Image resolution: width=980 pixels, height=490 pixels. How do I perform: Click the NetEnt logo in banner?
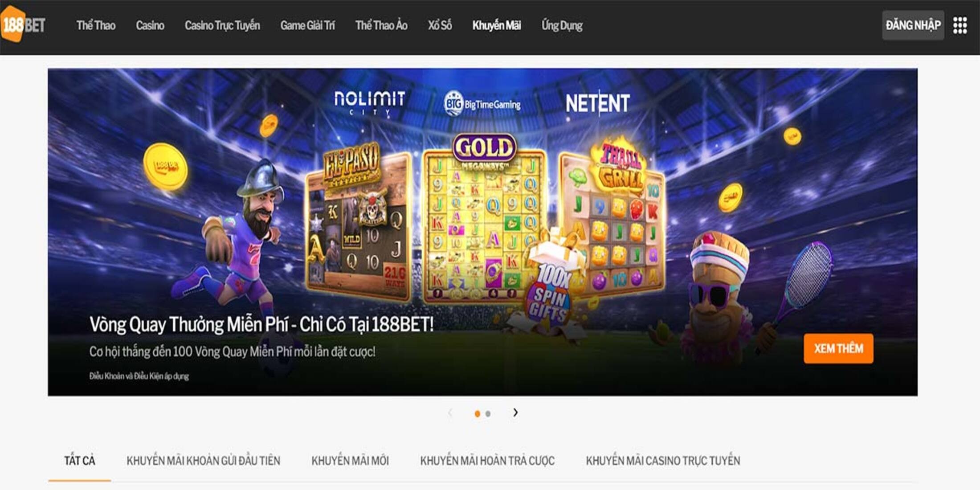pyautogui.click(x=597, y=103)
